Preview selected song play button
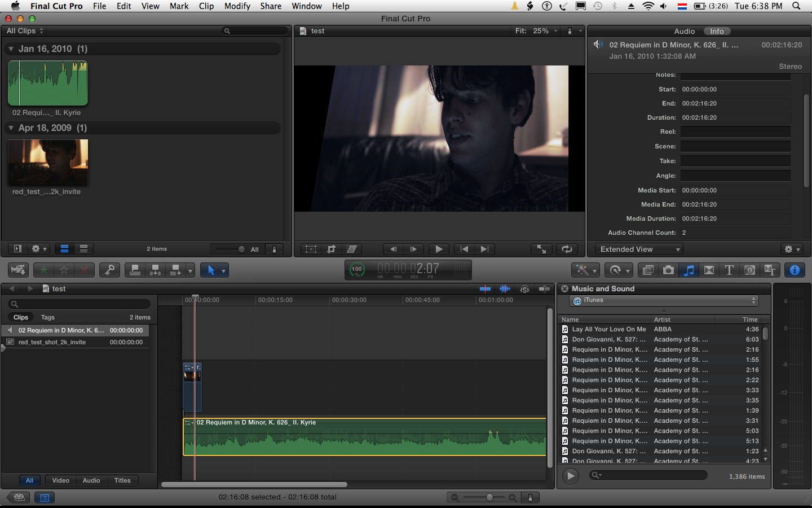812x508 pixels. tap(571, 476)
